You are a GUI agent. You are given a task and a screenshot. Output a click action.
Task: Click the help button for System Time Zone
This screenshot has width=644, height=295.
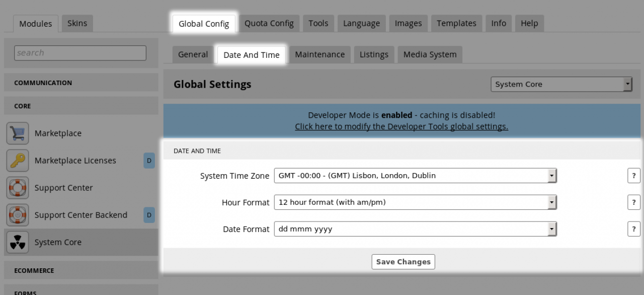click(633, 176)
